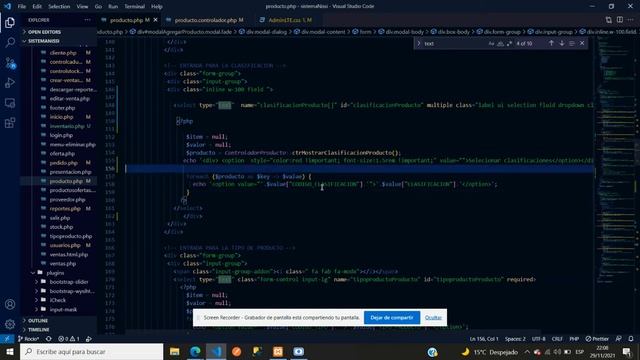The height and width of the screenshot is (360, 640).
Task: Open the notifications bell in status bar
Action: pyautogui.click(x=631, y=339)
